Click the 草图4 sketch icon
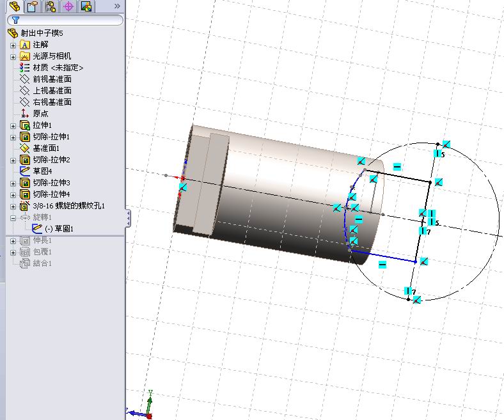The width and height of the screenshot is (504, 420). pyautogui.click(x=25, y=171)
